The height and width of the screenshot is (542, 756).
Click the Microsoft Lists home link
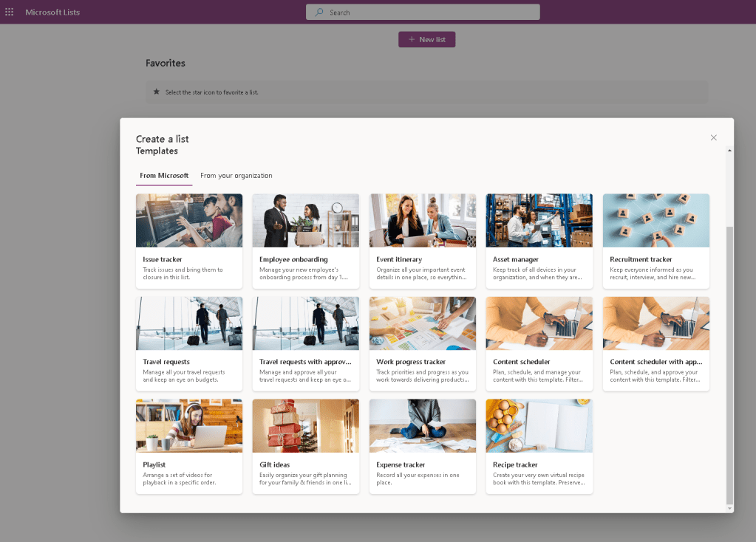pyautogui.click(x=52, y=12)
